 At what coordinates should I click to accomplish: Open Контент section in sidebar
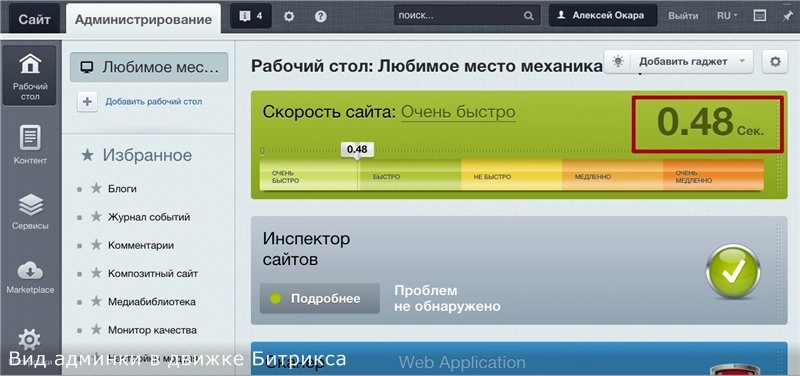pos(30,145)
